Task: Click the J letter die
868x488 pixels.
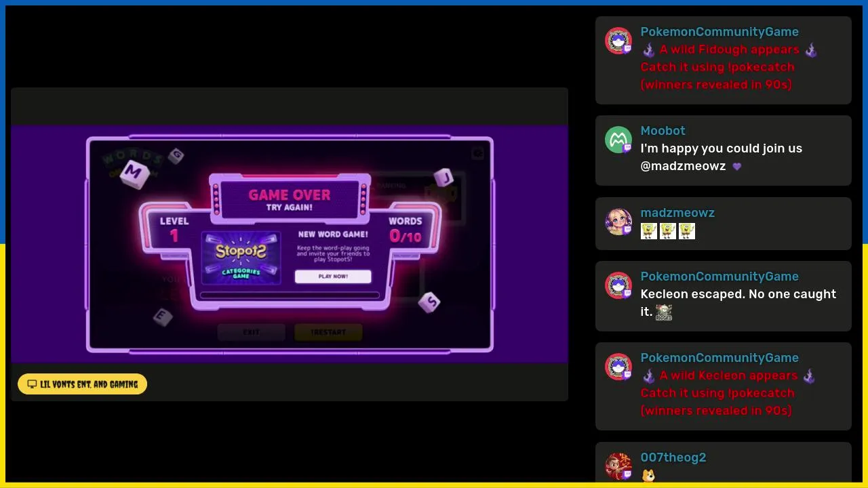Action: pos(444,178)
